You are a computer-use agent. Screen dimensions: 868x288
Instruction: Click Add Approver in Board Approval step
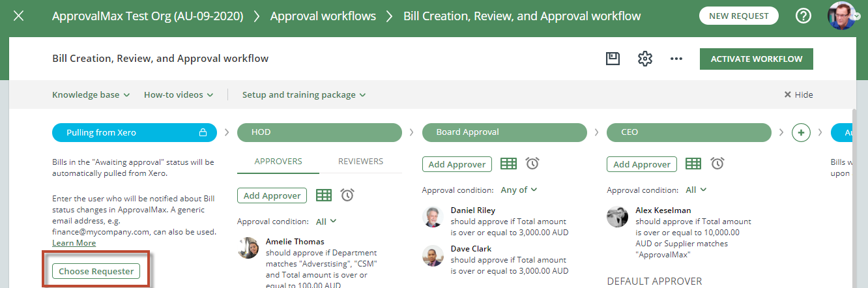[457, 164]
